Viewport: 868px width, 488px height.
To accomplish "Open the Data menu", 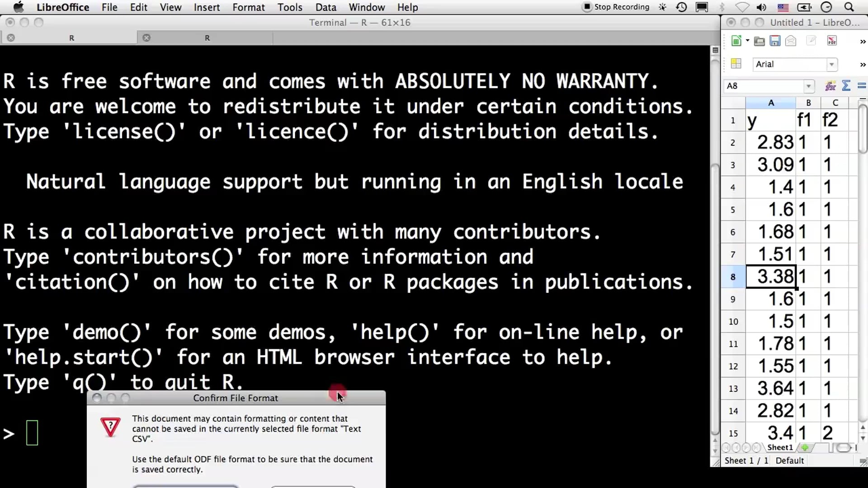I will (325, 7).
